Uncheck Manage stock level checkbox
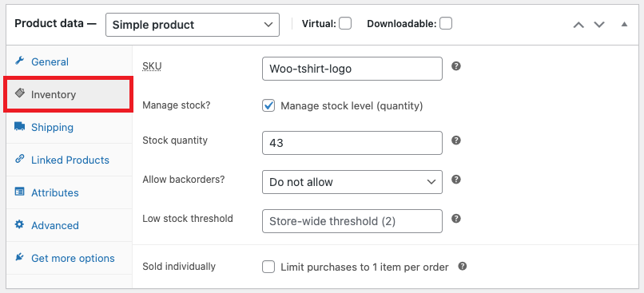644x293 pixels. coord(268,106)
